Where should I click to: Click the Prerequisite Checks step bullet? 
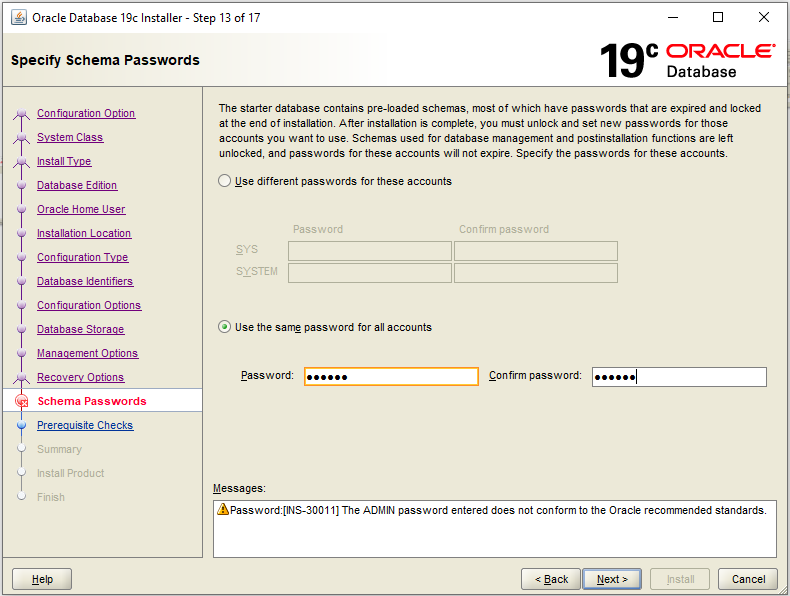(22, 425)
